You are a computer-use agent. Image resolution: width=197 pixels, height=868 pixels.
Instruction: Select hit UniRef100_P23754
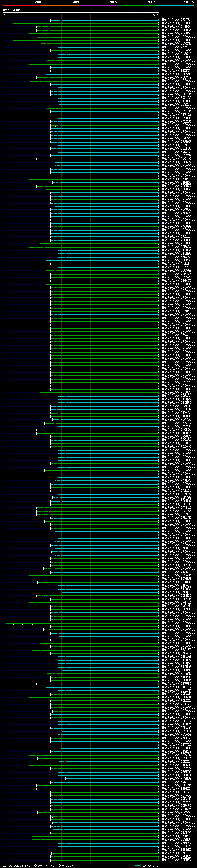(177, 511)
